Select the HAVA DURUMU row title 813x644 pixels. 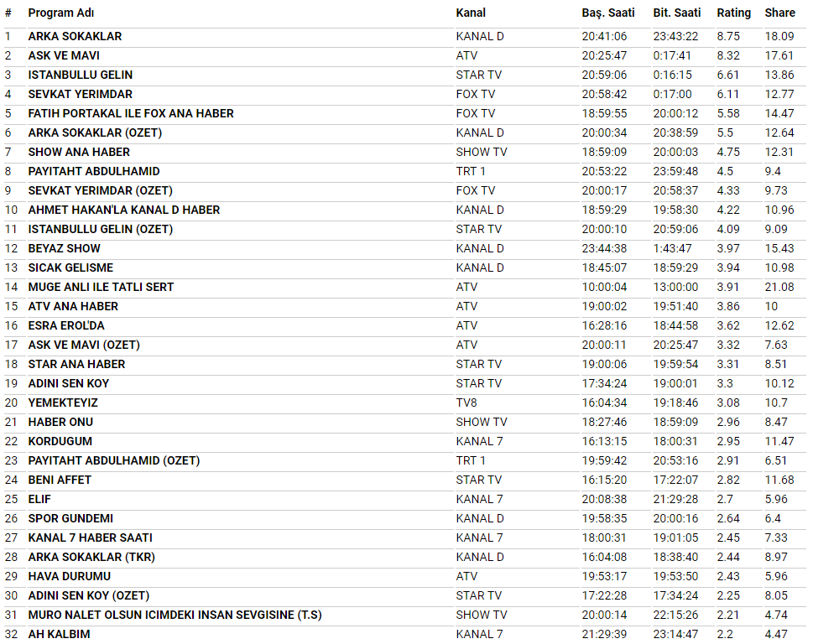[69, 576]
